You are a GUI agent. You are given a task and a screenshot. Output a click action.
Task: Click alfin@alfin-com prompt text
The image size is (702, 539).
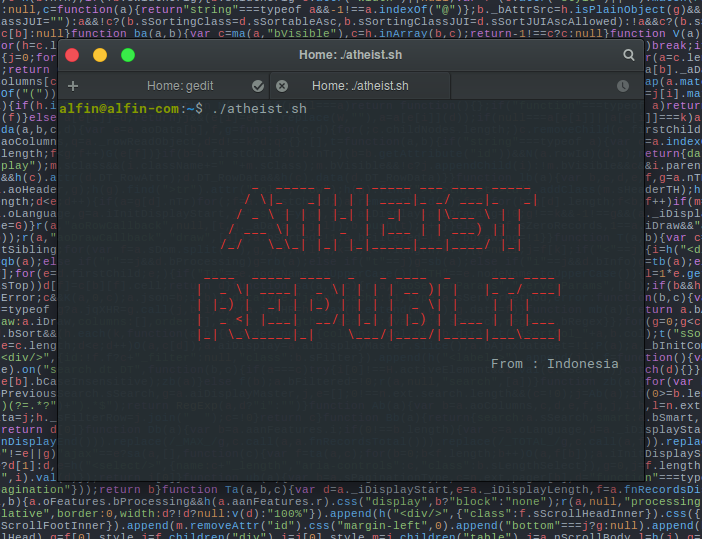tap(119, 109)
